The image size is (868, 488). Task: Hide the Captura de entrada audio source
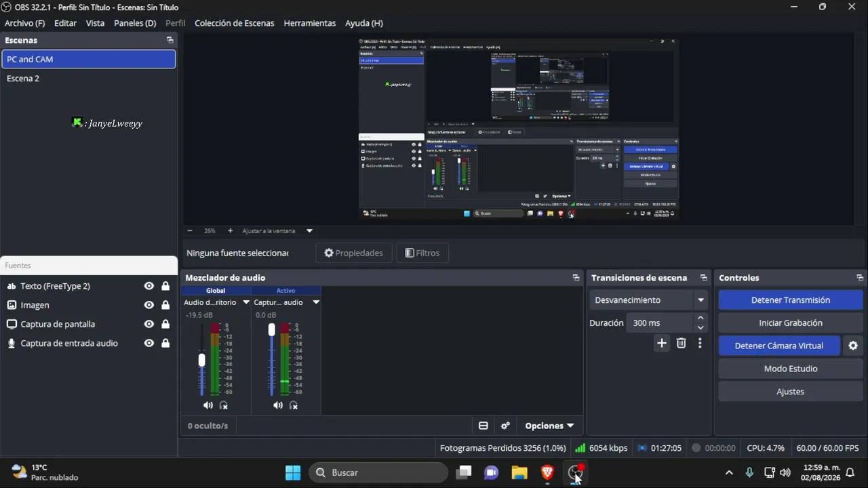click(149, 343)
